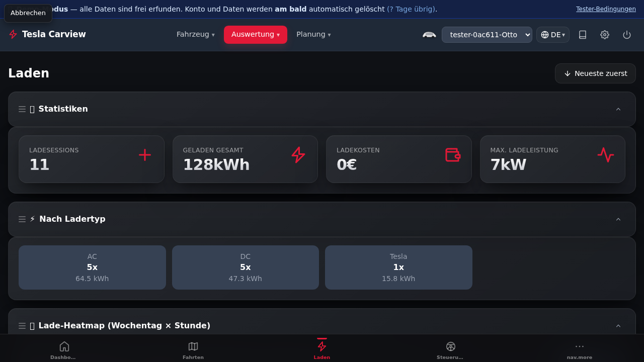644x362 pixels.
Task: Open the Steuerung steering wheel icon
Action: click(x=451, y=350)
